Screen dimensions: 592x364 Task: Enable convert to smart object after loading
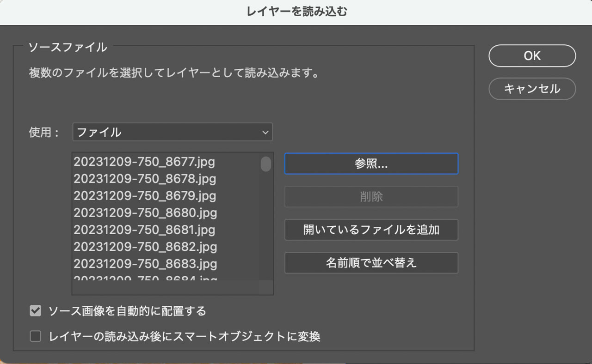tap(36, 336)
